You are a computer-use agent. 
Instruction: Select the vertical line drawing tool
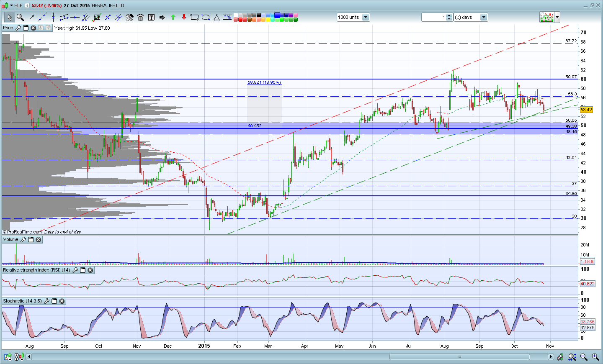coord(53,17)
